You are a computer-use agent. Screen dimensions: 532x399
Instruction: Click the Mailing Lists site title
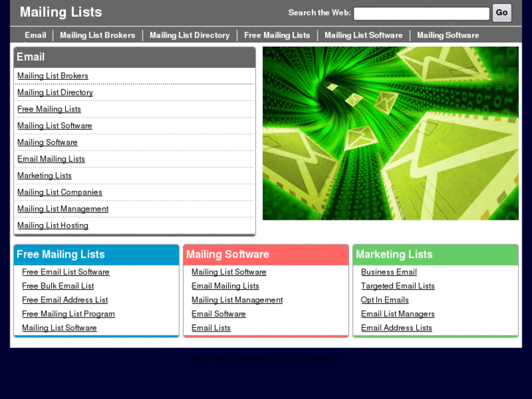pos(61,12)
